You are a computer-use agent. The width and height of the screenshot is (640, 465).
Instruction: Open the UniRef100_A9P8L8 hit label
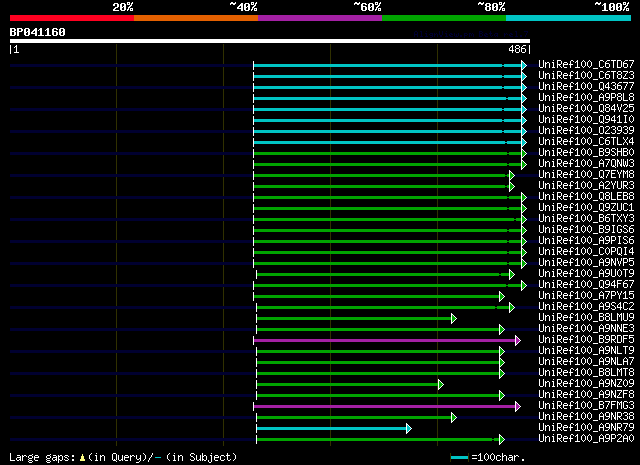point(586,97)
